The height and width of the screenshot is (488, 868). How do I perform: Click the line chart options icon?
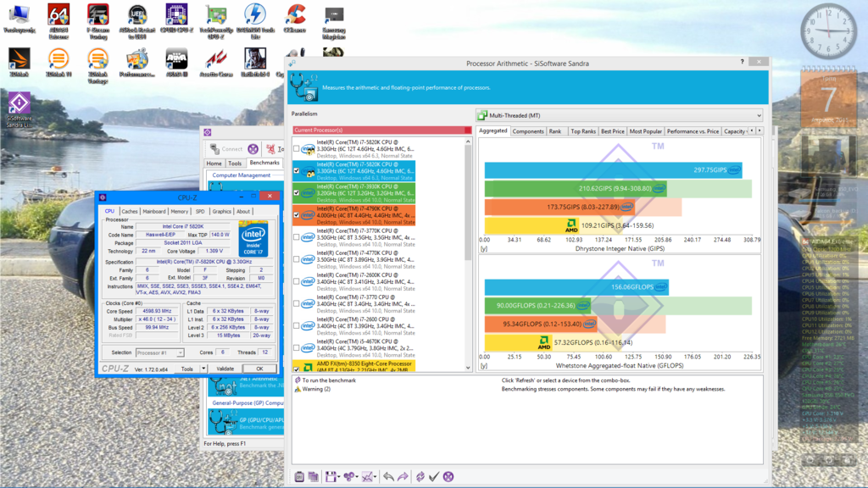click(x=367, y=476)
